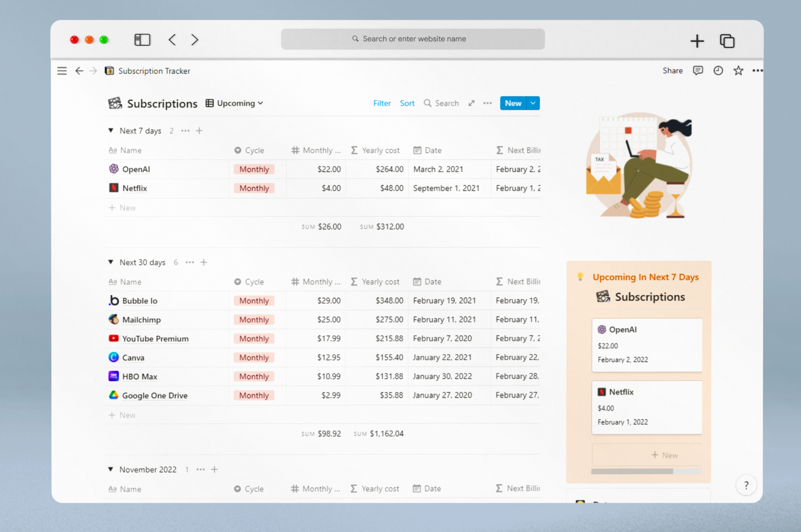The image size is (801, 532).
Task: Collapse the Next 7 days group
Action: tap(110, 131)
